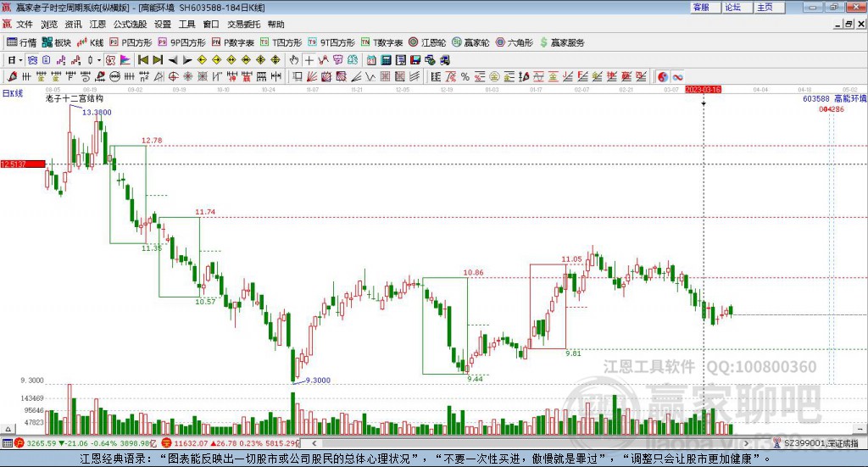Select the hand pan tool
This screenshot has width=868, height=467.
click(294, 60)
